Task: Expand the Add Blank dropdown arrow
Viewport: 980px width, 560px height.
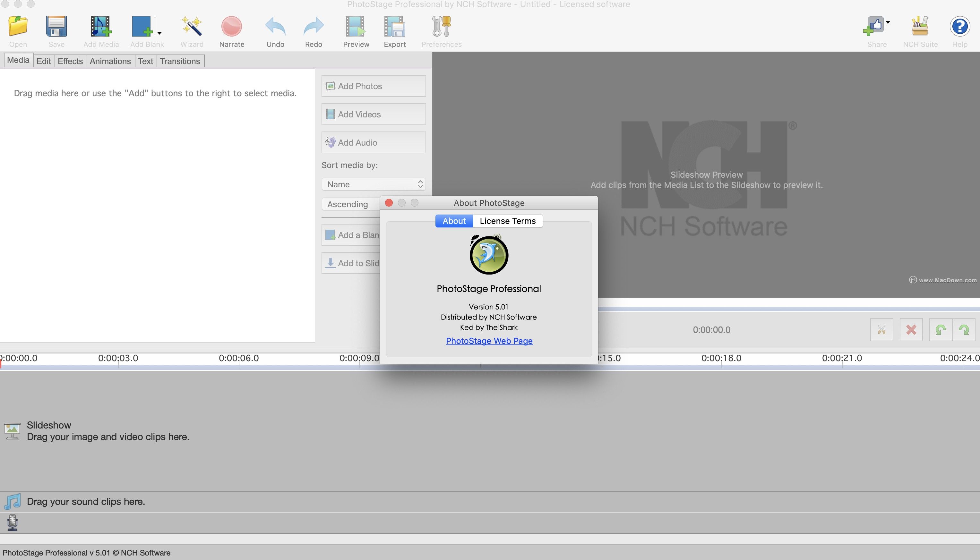Action: point(159,33)
